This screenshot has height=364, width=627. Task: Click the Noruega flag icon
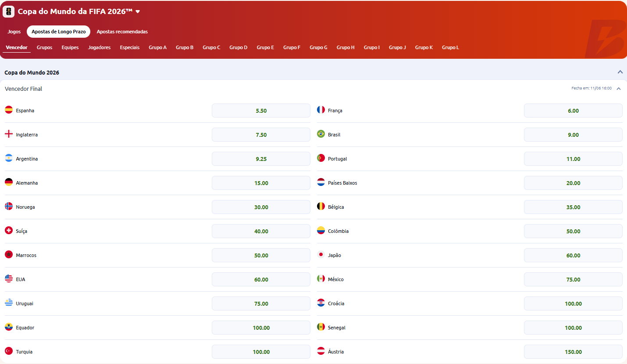tap(9, 207)
